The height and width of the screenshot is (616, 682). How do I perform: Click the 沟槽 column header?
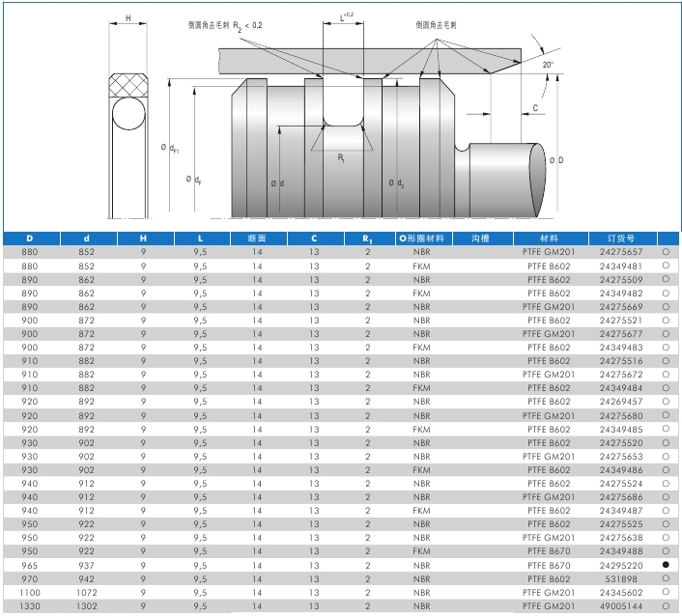pos(480,238)
